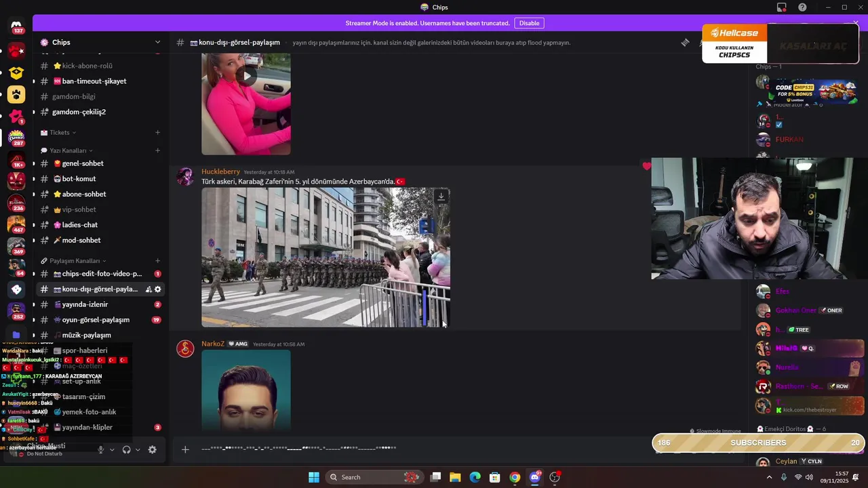Screen dimensions: 868x488
Task: Click the plus attachment button in message bar
Action: (x=185, y=449)
